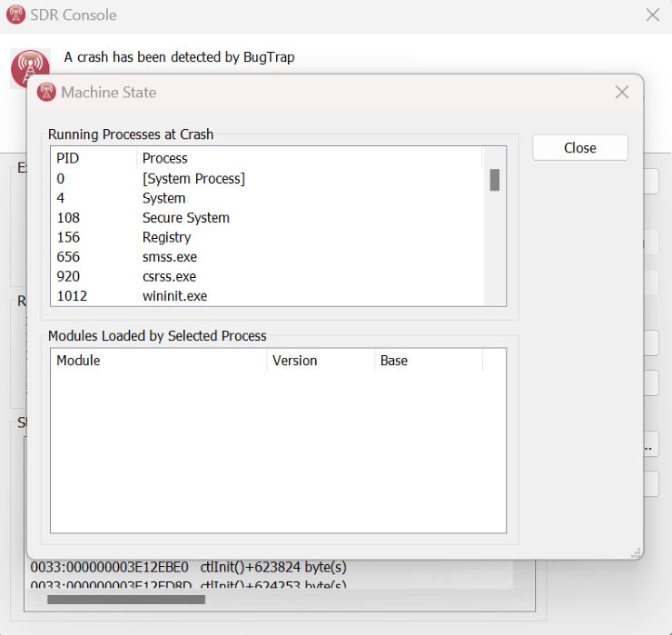The height and width of the screenshot is (635, 672).
Task: Click the stack trace horizontal scrollbar
Action: [126, 600]
